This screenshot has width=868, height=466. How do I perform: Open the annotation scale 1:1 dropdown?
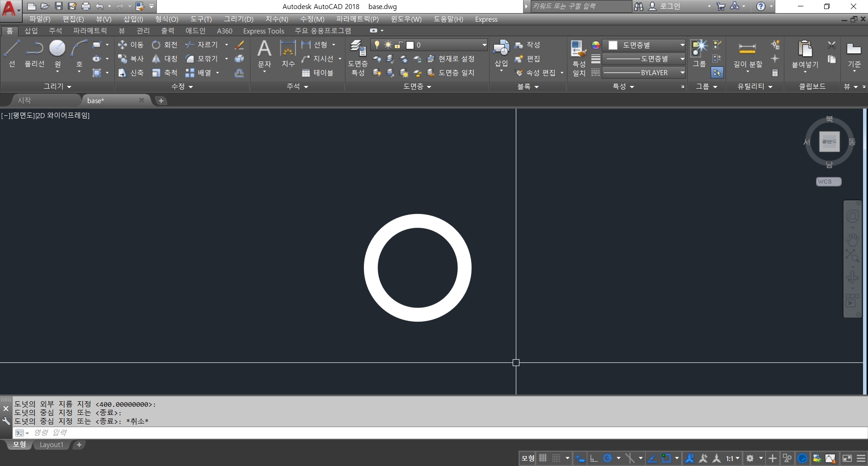[733, 458]
